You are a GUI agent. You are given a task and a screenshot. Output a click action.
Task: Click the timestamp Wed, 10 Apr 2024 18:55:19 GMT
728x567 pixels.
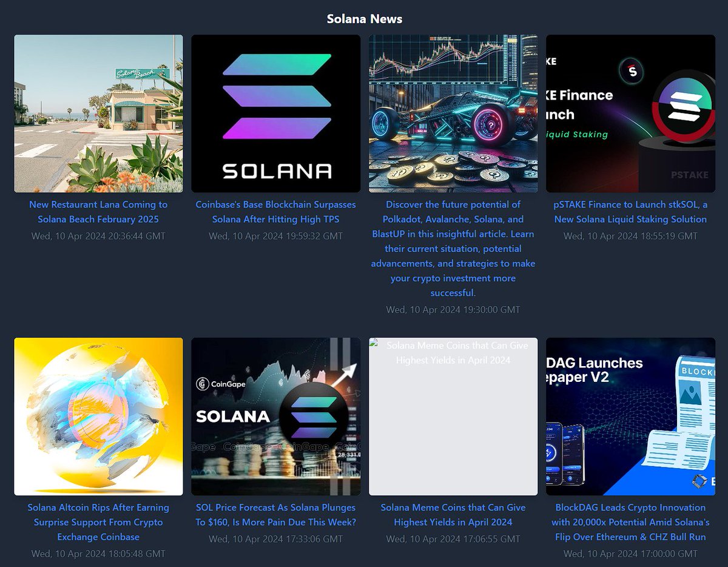click(631, 236)
